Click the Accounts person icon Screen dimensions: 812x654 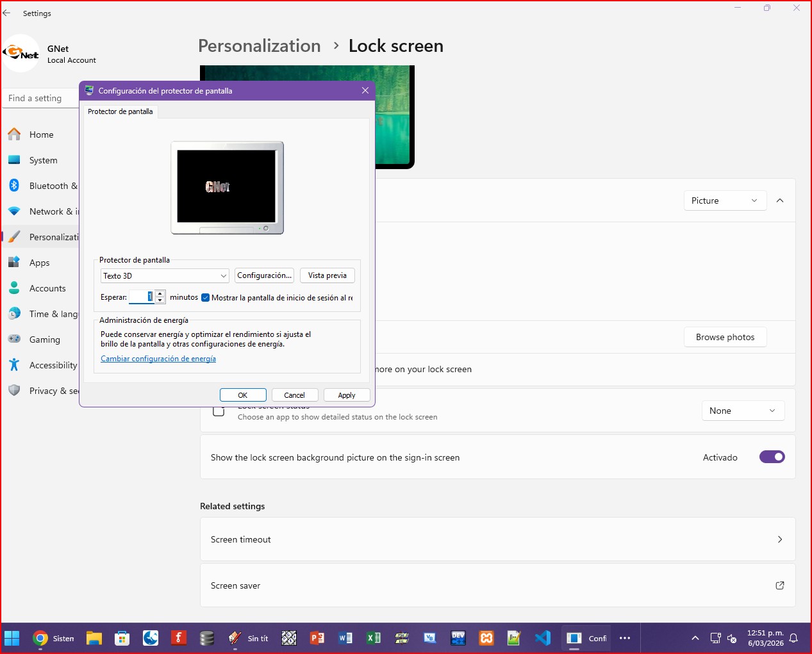click(14, 288)
